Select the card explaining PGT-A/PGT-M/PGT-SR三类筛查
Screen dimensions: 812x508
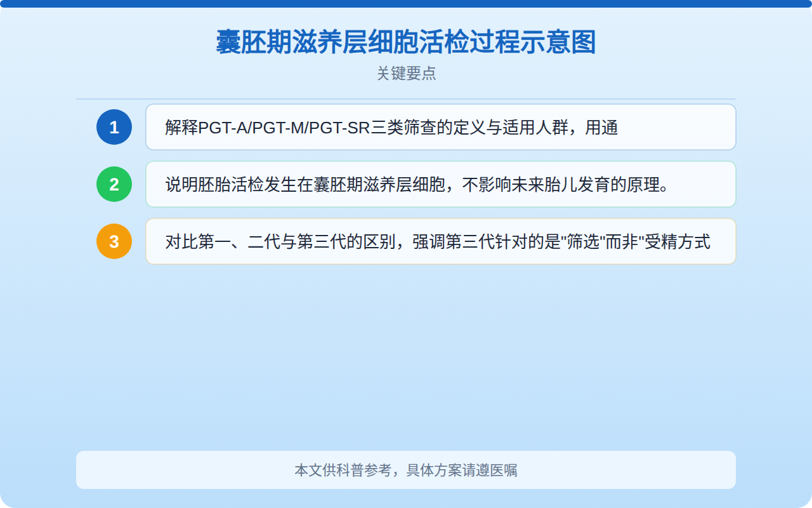pos(441,127)
